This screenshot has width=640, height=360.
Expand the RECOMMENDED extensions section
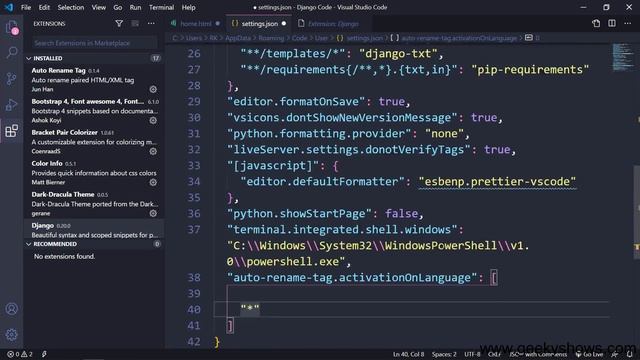(x=94, y=244)
